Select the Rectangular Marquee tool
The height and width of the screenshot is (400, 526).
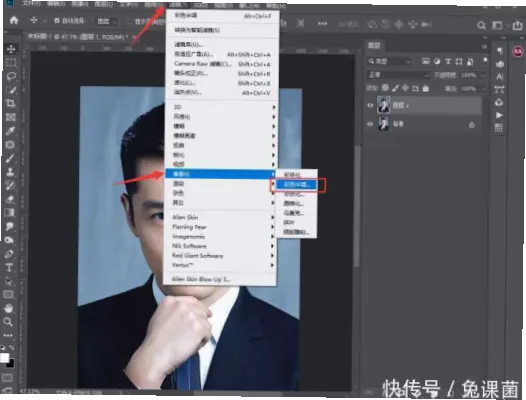pyautogui.click(x=11, y=62)
